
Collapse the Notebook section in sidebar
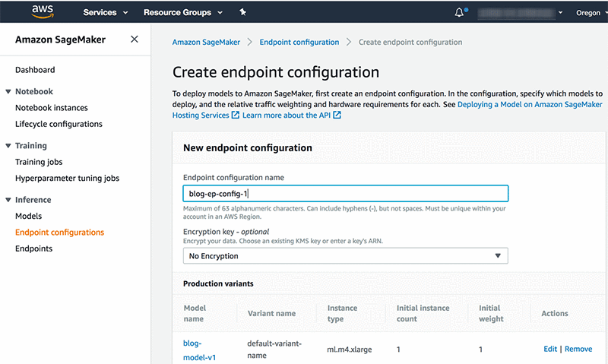8,92
